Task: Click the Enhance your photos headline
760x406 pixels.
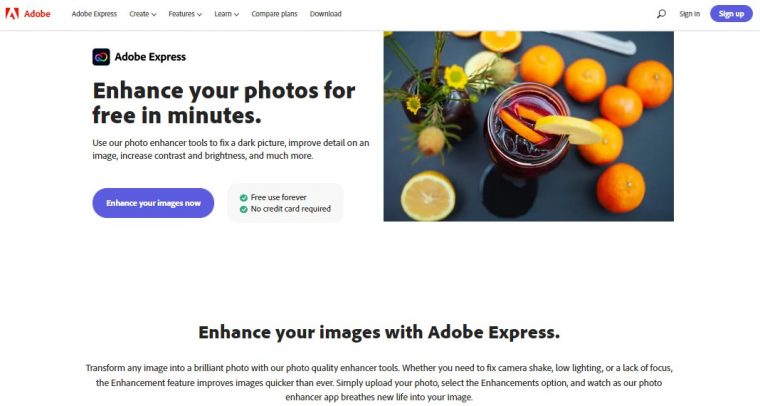Action: click(224, 103)
